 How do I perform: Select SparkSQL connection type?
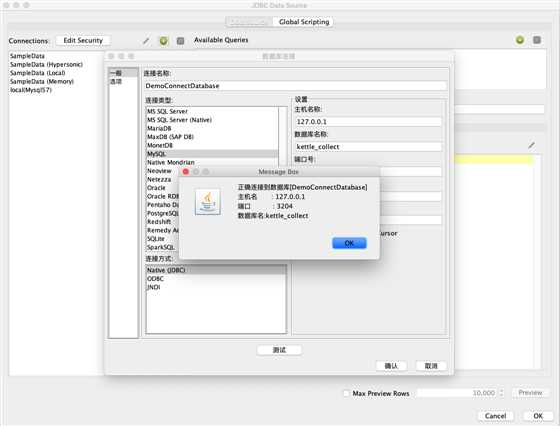point(161,247)
